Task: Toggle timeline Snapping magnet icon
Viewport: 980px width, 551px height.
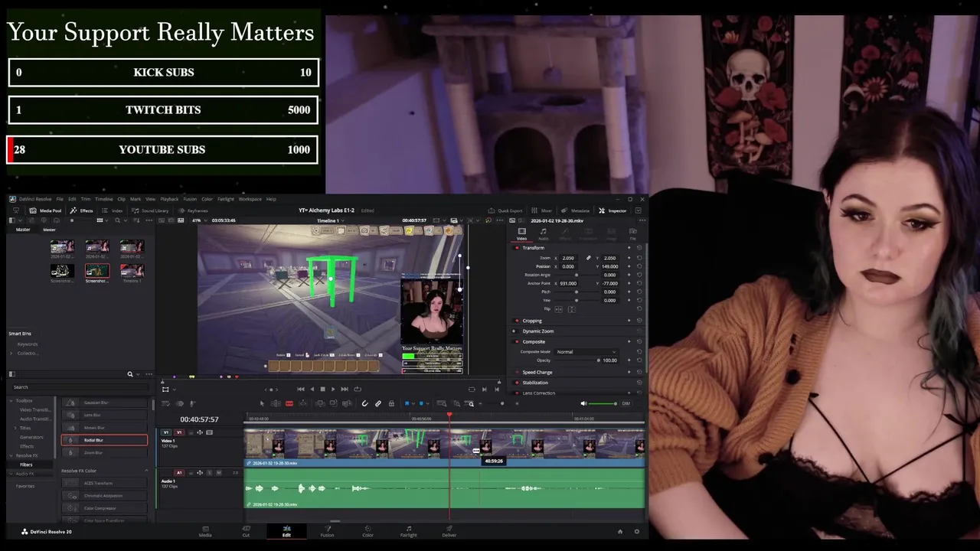Action: (x=364, y=403)
